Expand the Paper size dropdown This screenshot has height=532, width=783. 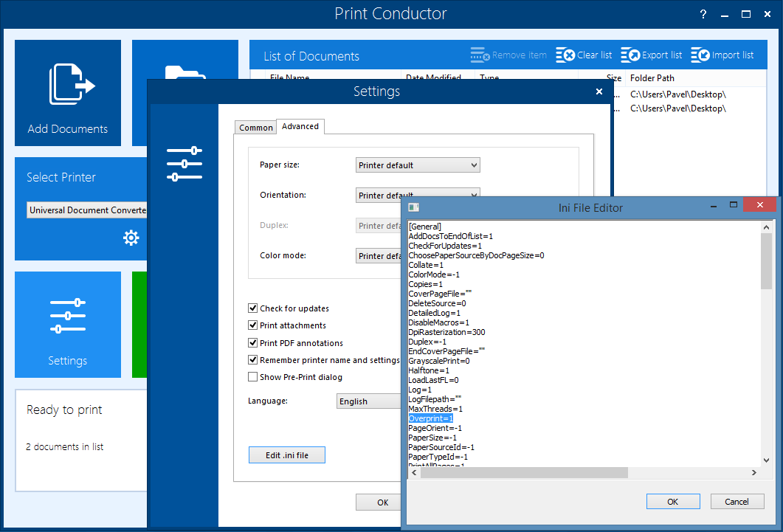(x=418, y=165)
